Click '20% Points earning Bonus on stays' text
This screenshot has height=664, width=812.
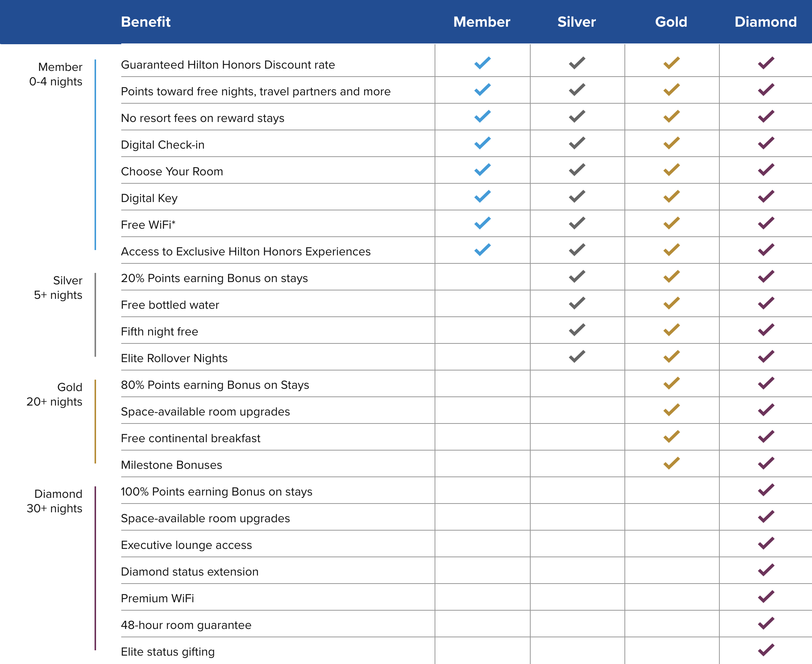click(x=215, y=279)
